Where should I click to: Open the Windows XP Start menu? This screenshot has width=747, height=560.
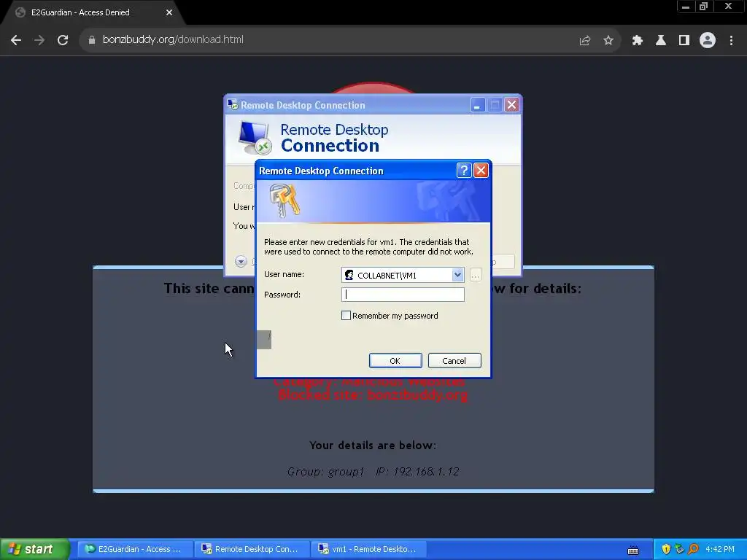click(35, 549)
